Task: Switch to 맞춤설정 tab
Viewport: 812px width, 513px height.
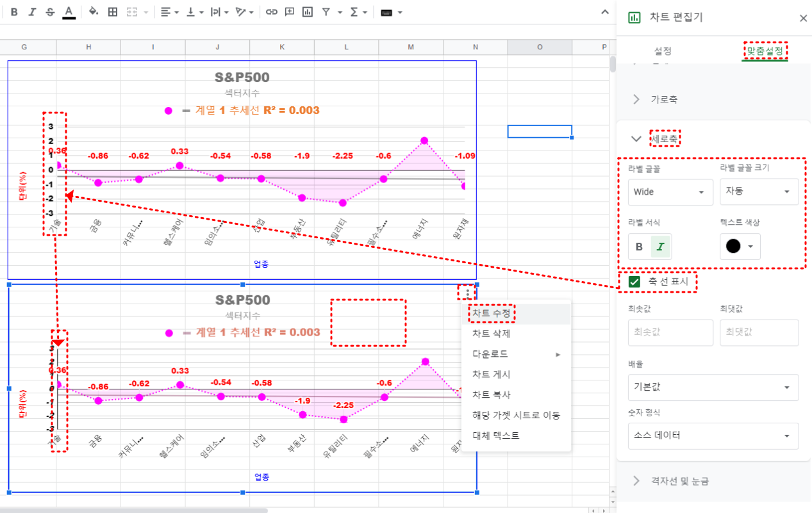Action: click(x=765, y=51)
